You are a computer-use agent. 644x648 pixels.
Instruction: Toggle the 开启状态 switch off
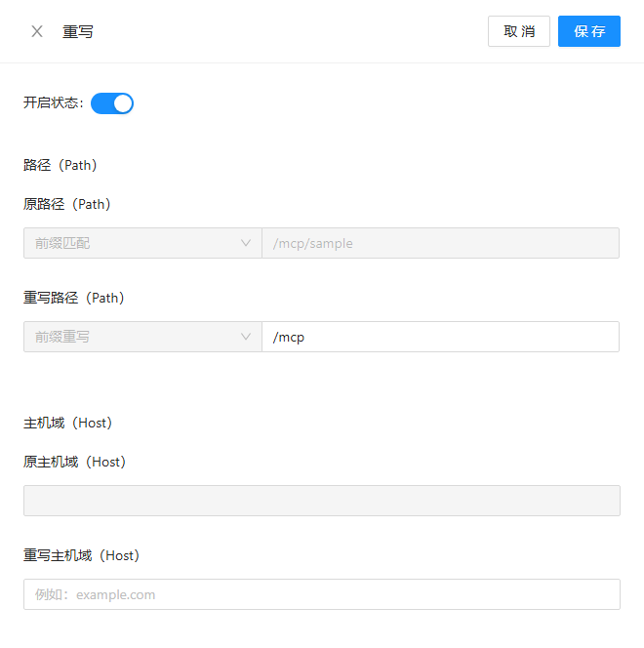(x=112, y=103)
